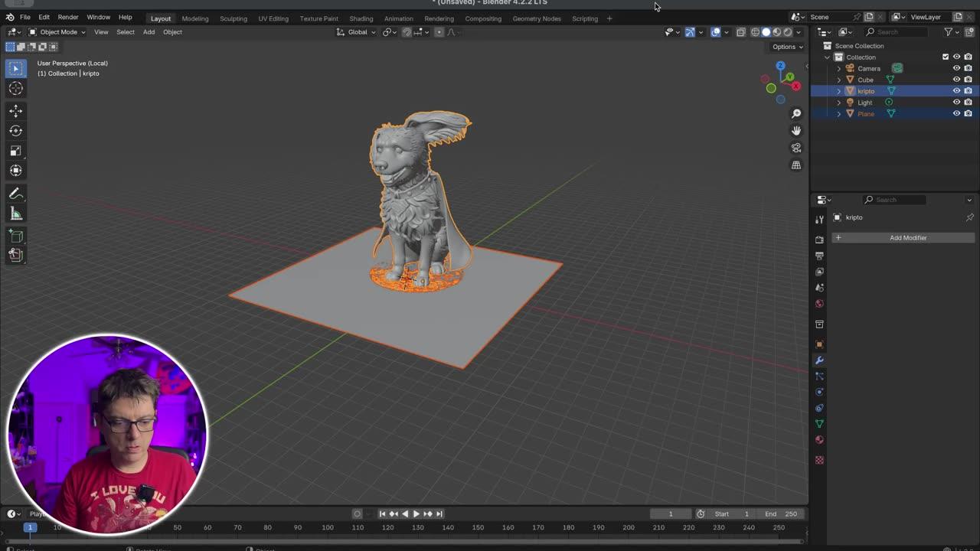Expand the Light tree row
980x551 pixels.
click(838, 103)
